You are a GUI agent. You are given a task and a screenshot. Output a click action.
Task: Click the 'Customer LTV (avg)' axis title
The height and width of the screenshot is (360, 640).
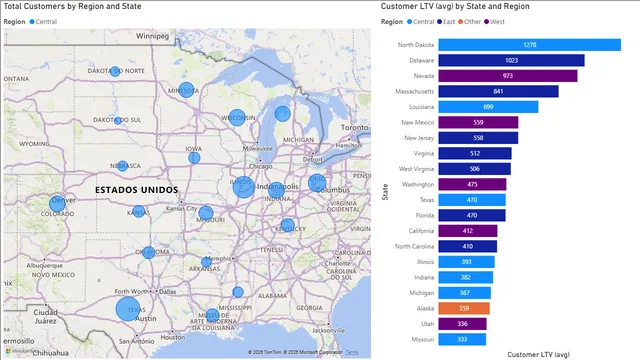(538, 355)
